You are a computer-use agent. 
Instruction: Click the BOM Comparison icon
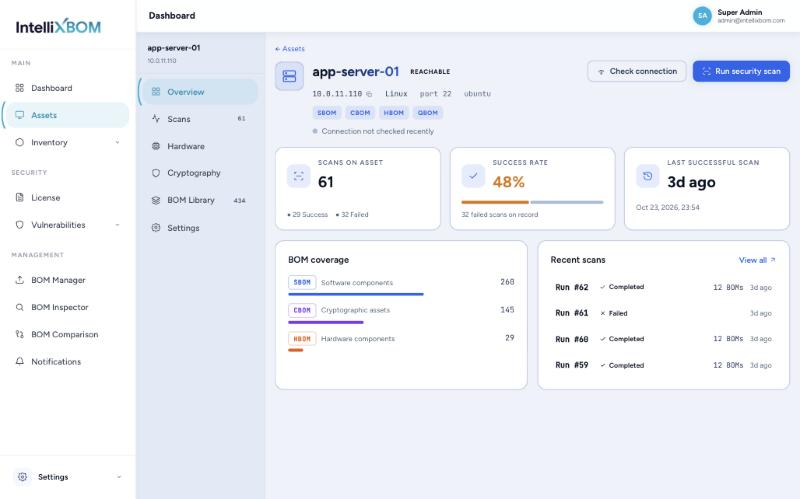[19, 334]
